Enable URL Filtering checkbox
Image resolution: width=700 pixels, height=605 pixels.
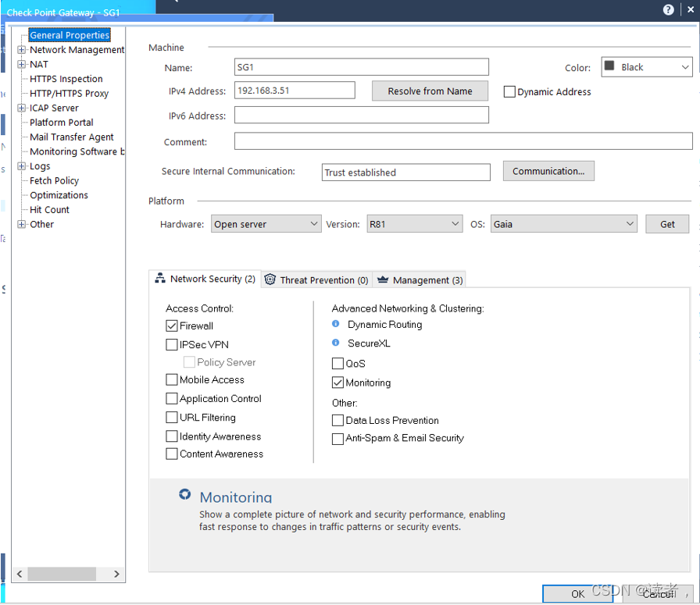point(171,417)
